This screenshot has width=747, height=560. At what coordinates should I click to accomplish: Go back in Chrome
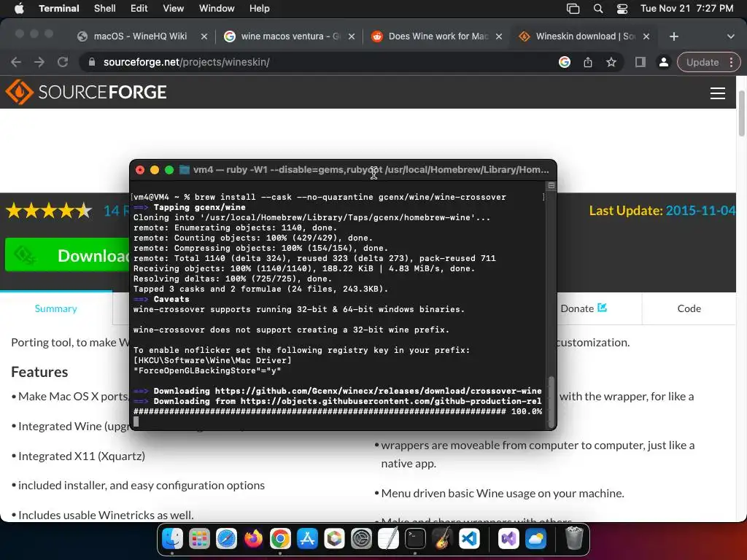tap(16, 62)
